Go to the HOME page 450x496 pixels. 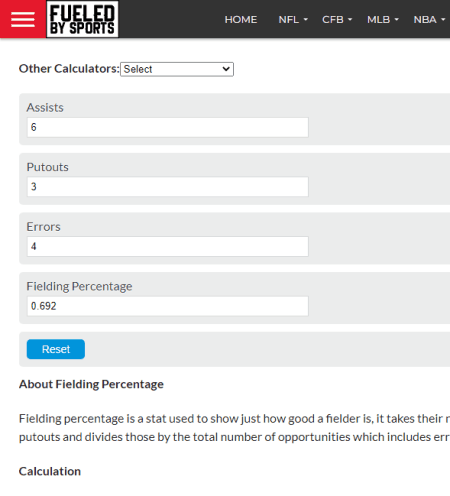click(x=241, y=20)
